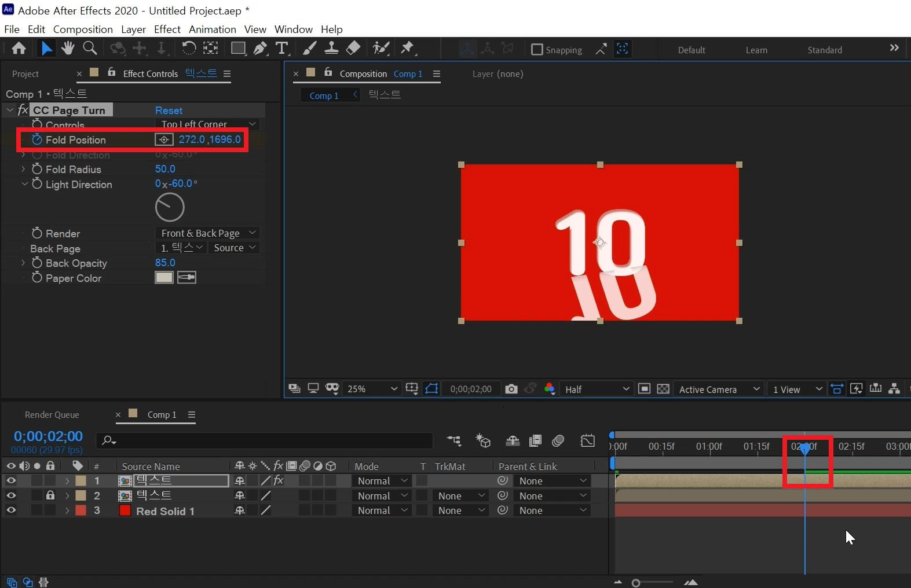Click the Light Direction angle dial
Viewport: 911px width, 588px height.
[x=170, y=207]
